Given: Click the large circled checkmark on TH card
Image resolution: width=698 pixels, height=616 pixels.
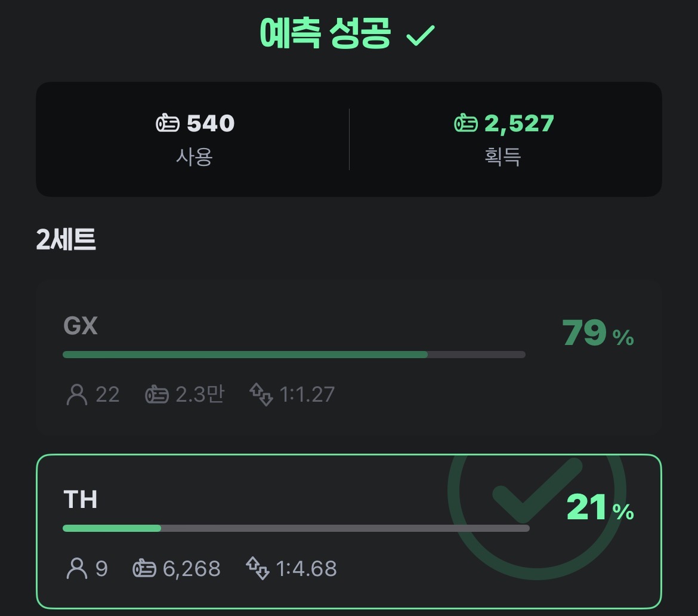Looking at the screenshot, I should [536, 495].
